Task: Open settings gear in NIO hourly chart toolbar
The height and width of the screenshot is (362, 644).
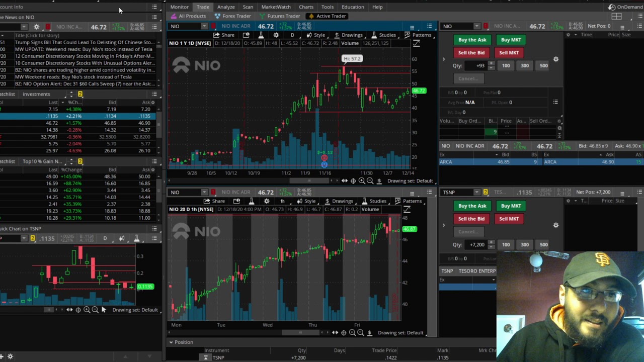Action: click(x=266, y=201)
